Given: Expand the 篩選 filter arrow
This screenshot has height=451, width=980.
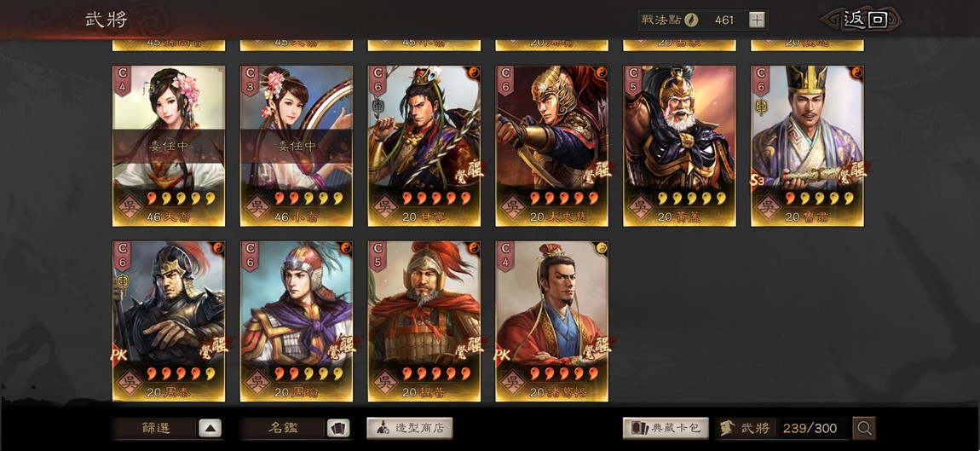Looking at the screenshot, I should [210, 429].
